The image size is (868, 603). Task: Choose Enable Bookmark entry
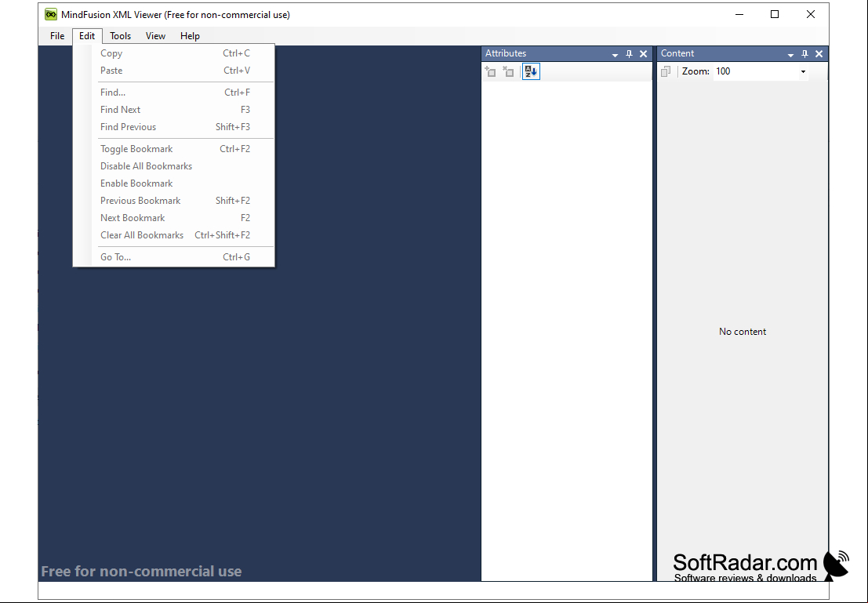(174, 183)
